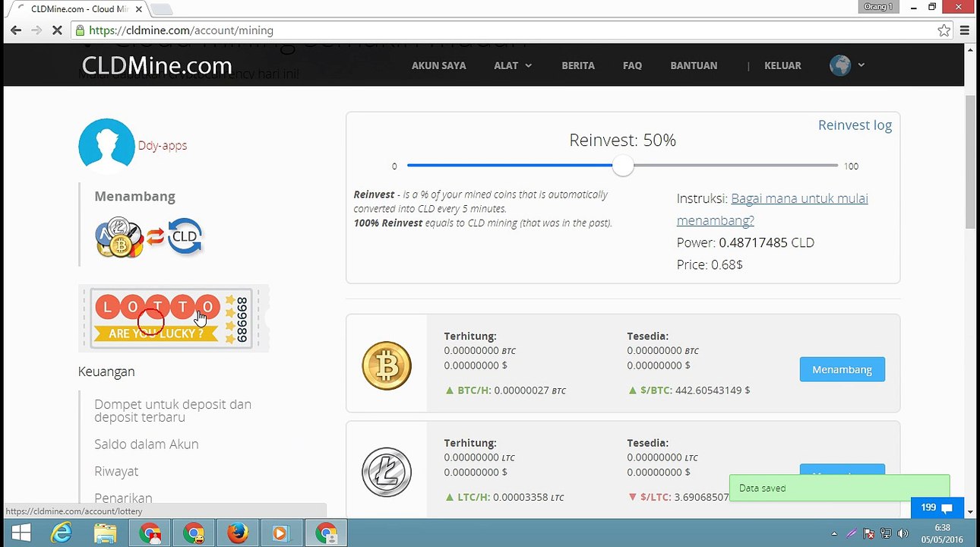Click the 'BTC/H: 0.00000027 BTC' rate

point(505,390)
